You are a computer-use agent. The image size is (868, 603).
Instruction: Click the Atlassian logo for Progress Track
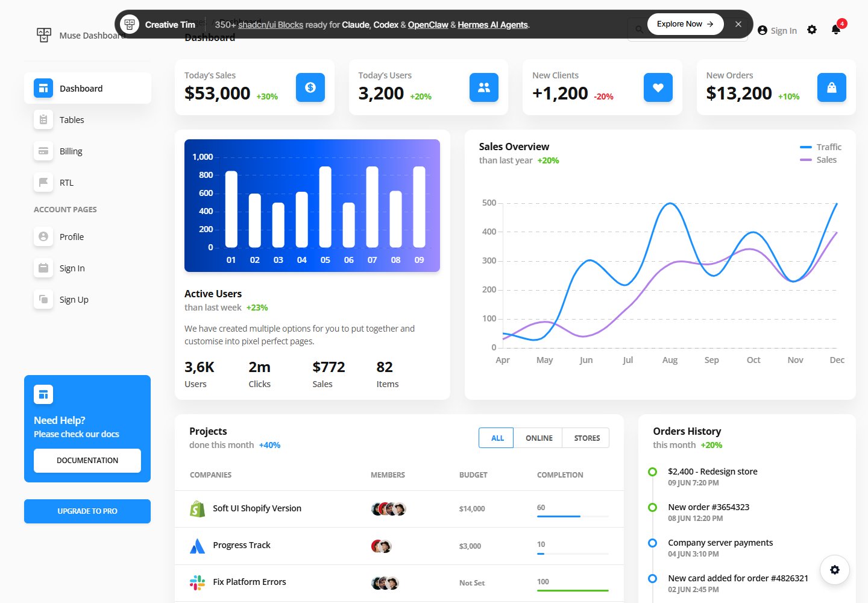tap(197, 546)
